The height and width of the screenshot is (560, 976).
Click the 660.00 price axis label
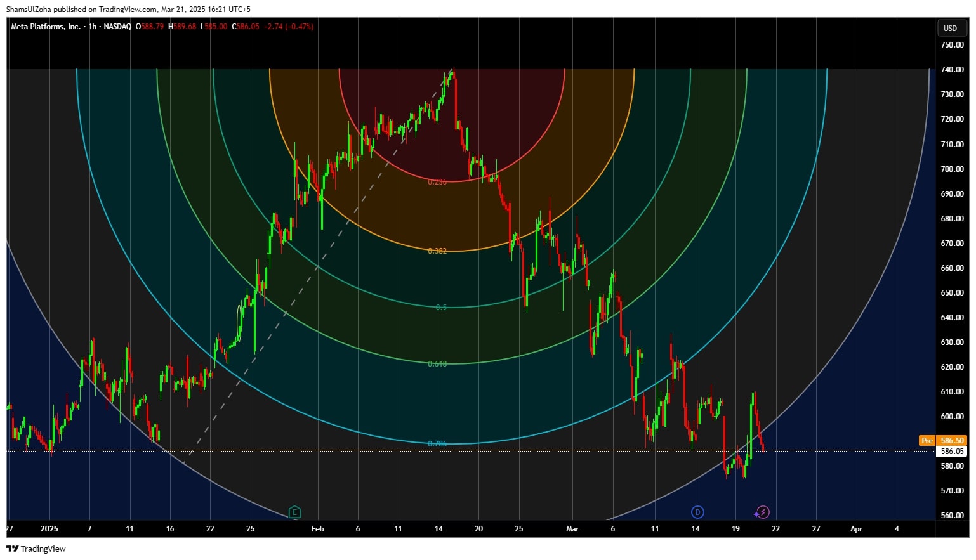(x=952, y=268)
